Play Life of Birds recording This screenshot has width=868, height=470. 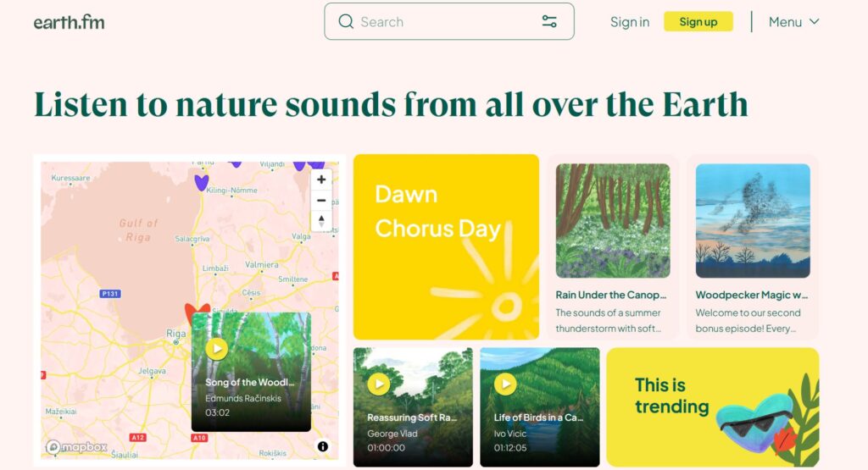(505, 384)
